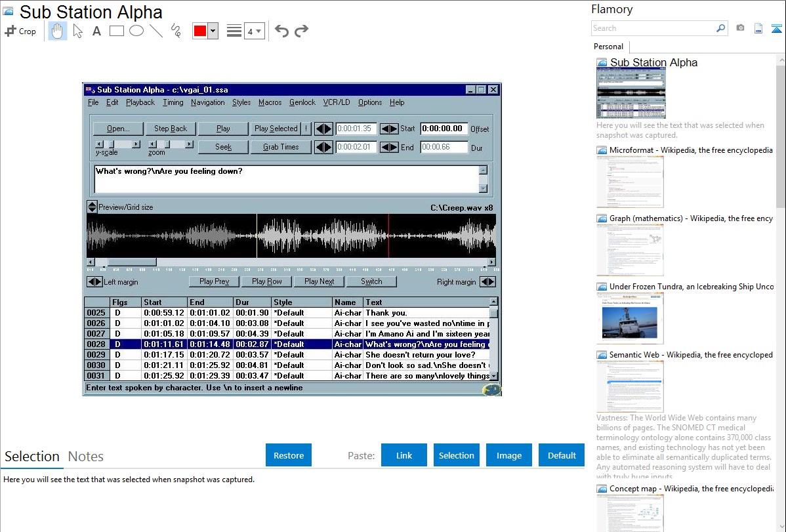
Task: Select the ellipse shape tool
Action: click(136, 31)
